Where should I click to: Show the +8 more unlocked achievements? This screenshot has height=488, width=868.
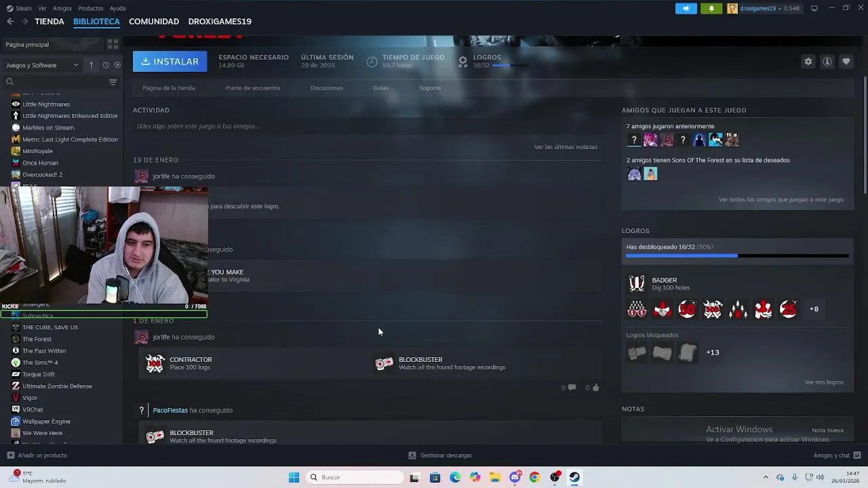click(814, 309)
